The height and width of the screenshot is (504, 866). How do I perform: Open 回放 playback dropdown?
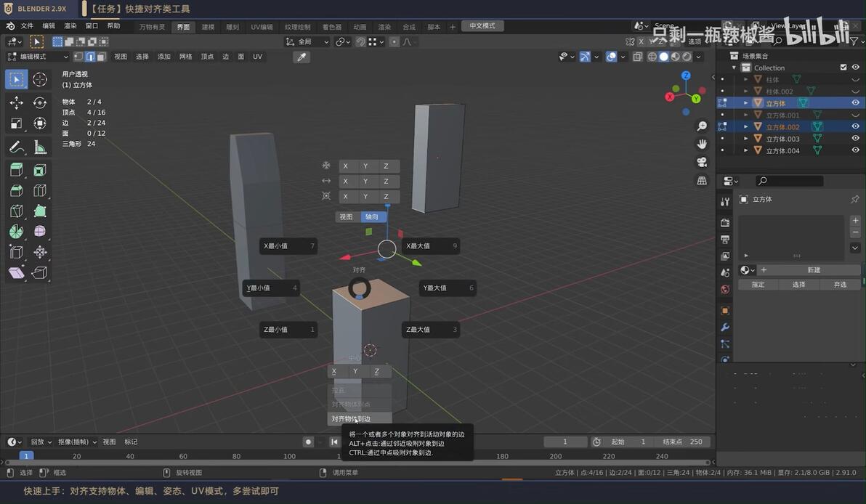pyautogui.click(x=41, y=442)
